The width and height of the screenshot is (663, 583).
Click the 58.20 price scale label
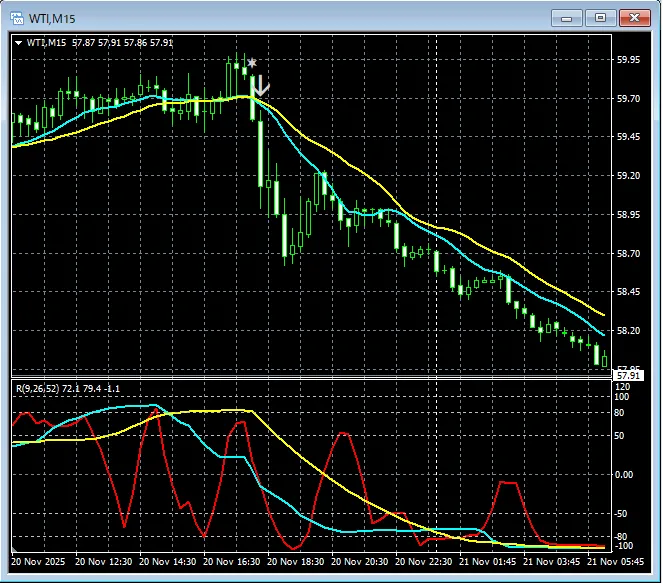point(629,331)
